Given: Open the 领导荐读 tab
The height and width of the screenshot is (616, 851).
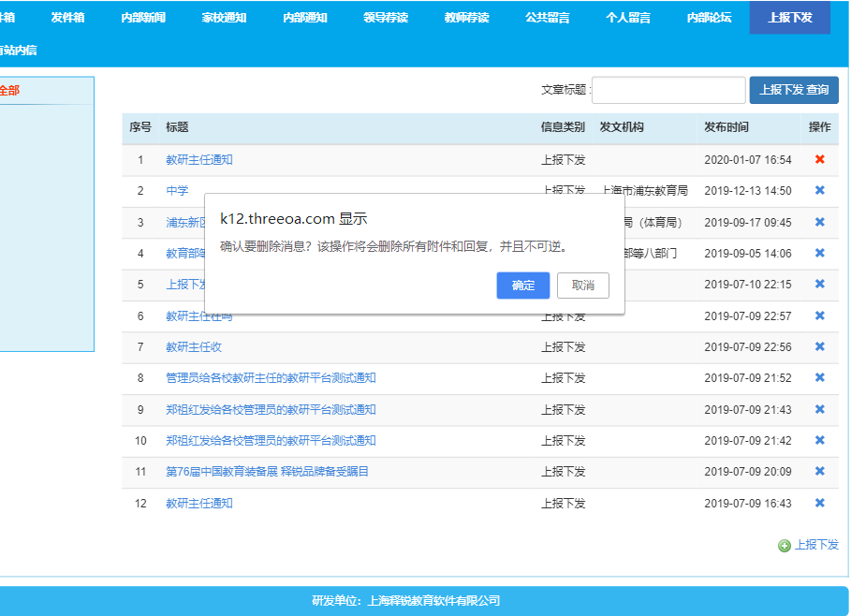Looking at the screenshot, I should click(386, 16).
